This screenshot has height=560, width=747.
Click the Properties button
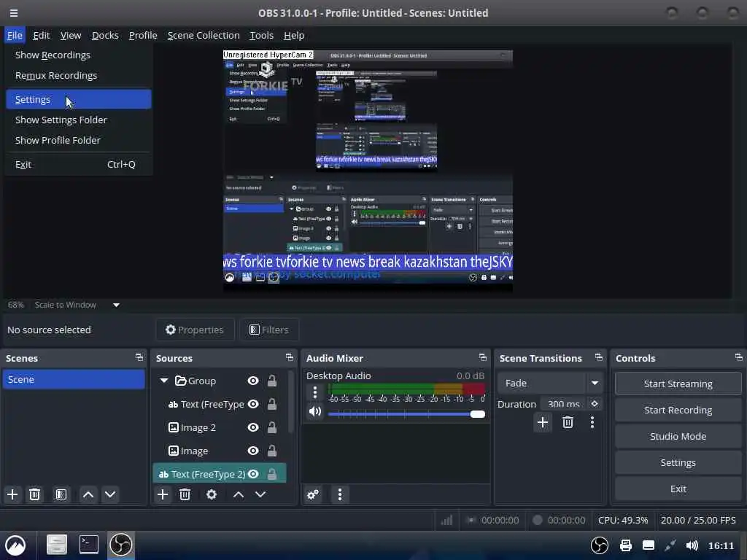click(195, 330)
